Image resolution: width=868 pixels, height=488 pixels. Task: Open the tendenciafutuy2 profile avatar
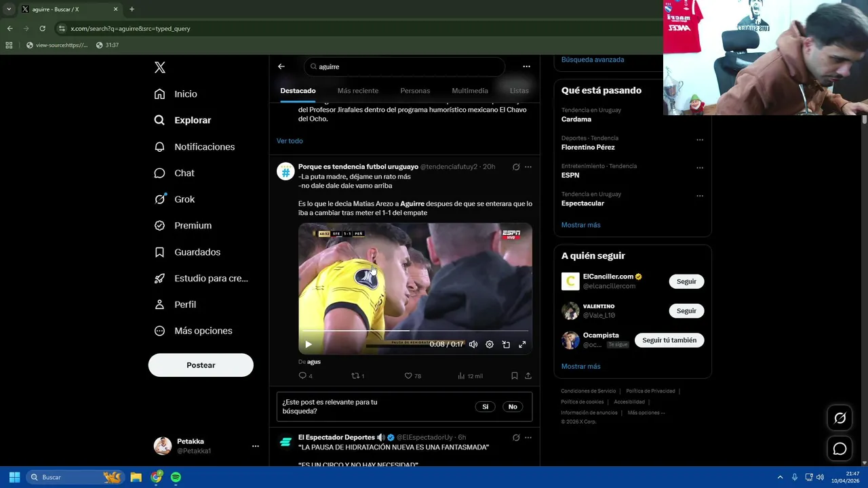[x=285, y=171]
